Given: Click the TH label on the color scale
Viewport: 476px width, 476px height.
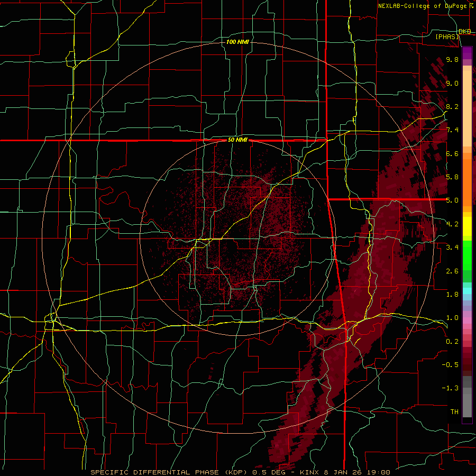Looking at the screenshot, I should click(x=454, y=411).
